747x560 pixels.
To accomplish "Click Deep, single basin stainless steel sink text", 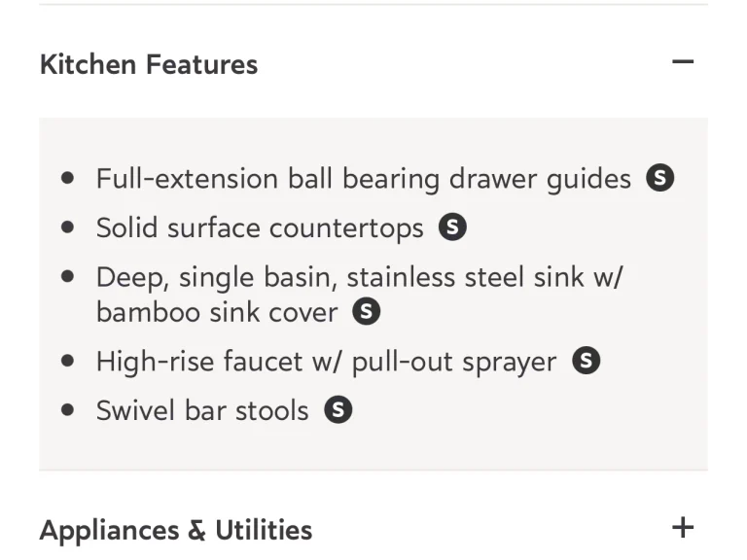I will click(x=359, y=278).
